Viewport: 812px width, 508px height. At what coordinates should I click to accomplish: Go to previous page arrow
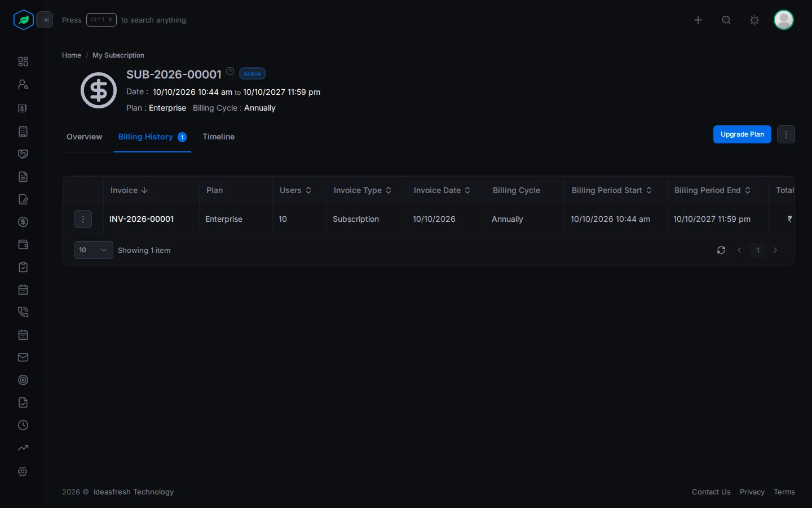pos(739,250)
